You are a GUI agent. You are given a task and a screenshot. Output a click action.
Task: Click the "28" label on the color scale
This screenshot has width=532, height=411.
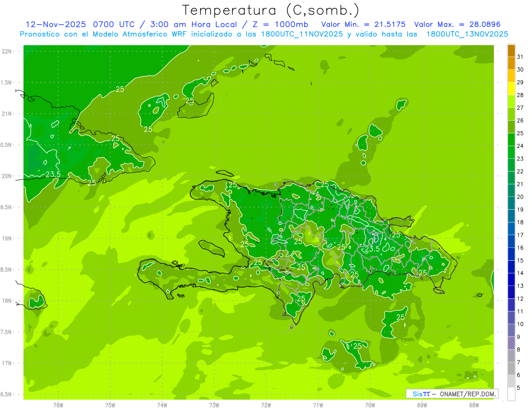(520, 95)
